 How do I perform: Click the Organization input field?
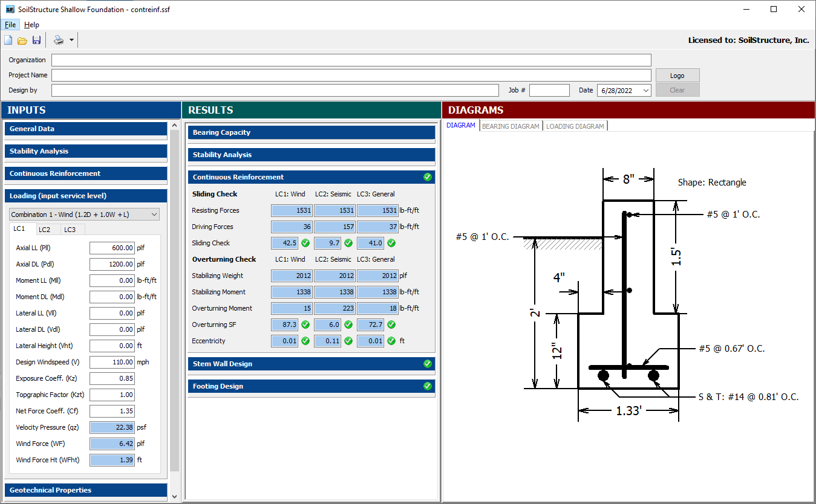click(351, 60)
